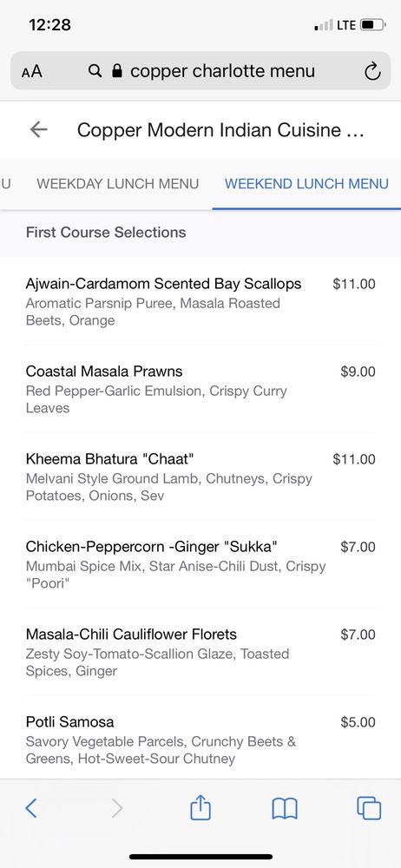Select Masala-Chili Cauliflower Florets
Screen dimensions: 401x868
click(200, 652)
